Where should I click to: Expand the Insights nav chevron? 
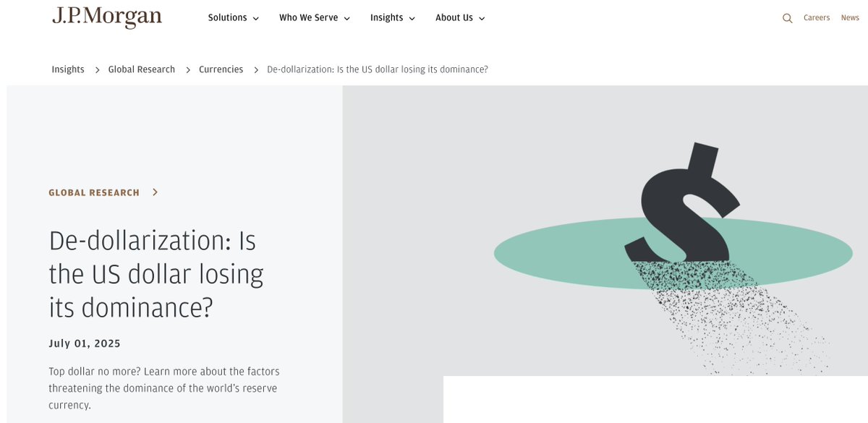(412, 19)
